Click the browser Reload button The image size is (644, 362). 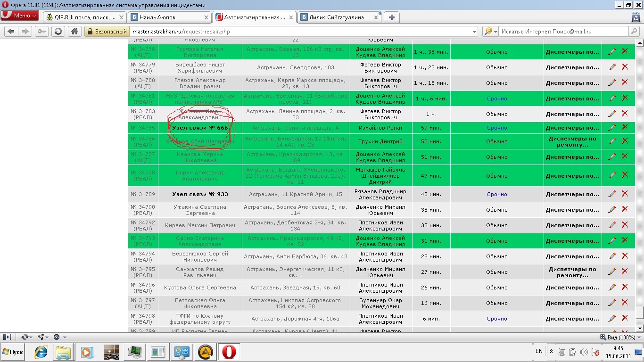coord(58,31)
